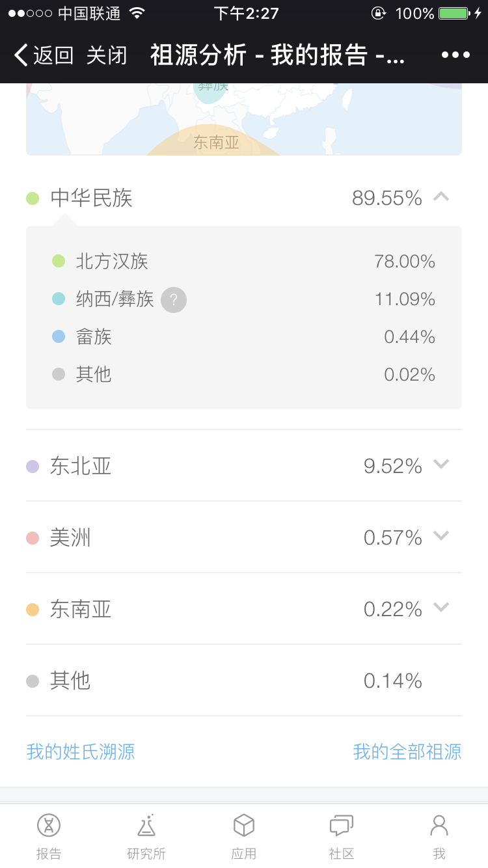Expand the 东北亚 row chevron
The height and width of the screenshot is (868, 488).
coord(441,465)
